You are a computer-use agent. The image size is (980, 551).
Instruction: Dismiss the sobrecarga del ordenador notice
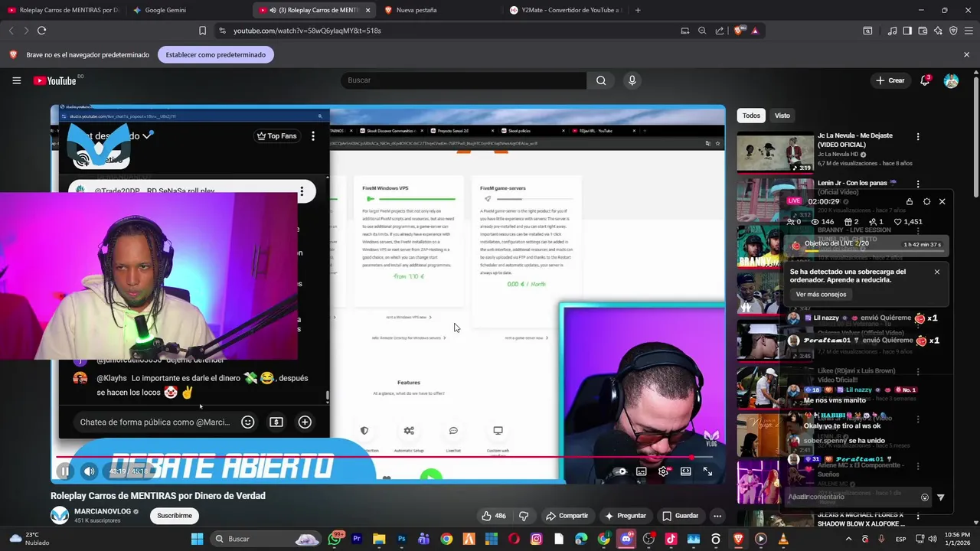tap(936, 272)
